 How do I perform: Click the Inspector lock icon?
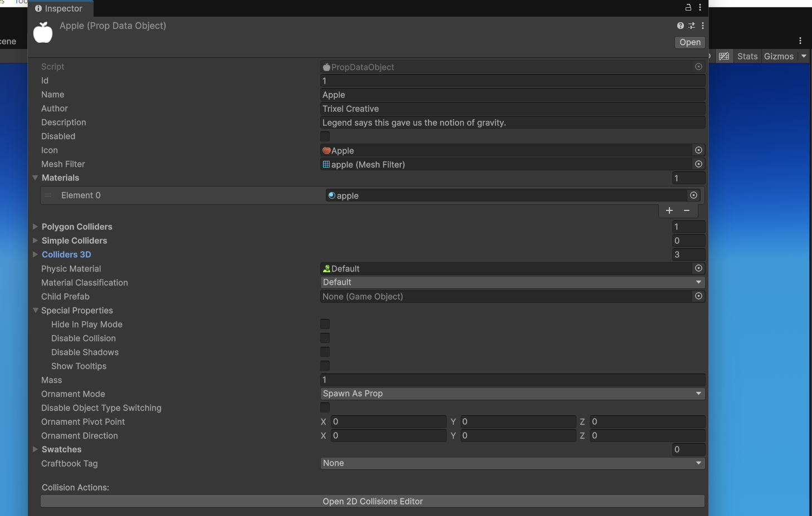(688, 8)
